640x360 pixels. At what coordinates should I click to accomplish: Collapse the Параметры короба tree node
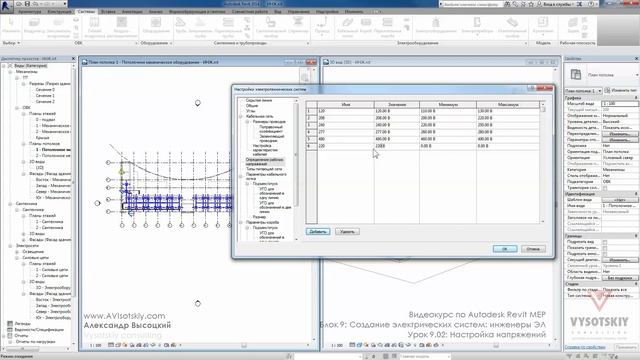pos(241,223)
